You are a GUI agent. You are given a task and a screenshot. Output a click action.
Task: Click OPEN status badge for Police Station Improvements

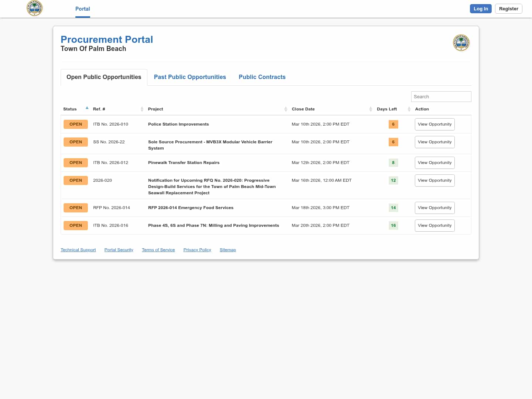[76, 124]
